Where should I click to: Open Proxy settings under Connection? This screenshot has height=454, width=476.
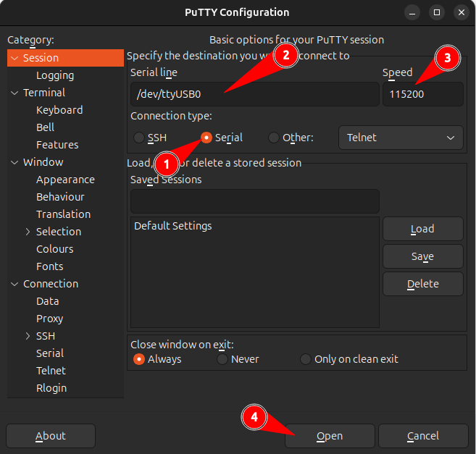pos(50,319)
